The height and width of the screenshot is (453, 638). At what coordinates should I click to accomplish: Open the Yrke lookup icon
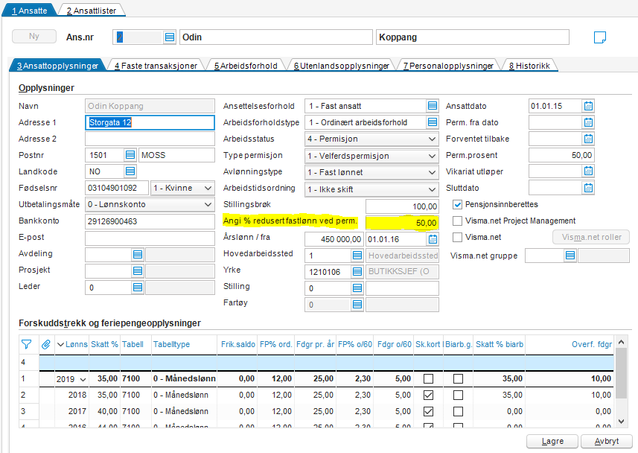tap(357, 272)
